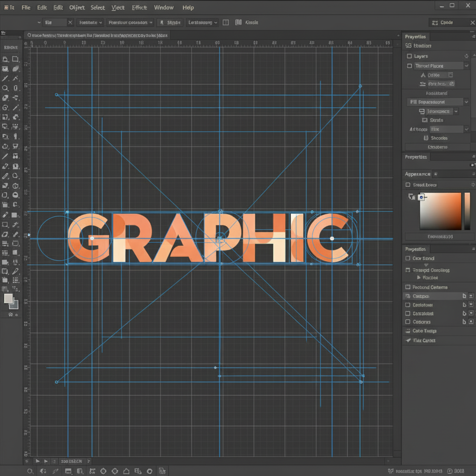The height and width of the screenshot is (476, 476).
Task: Toggle the checkbox next to Cex Sond
Action: coord(409,258)
